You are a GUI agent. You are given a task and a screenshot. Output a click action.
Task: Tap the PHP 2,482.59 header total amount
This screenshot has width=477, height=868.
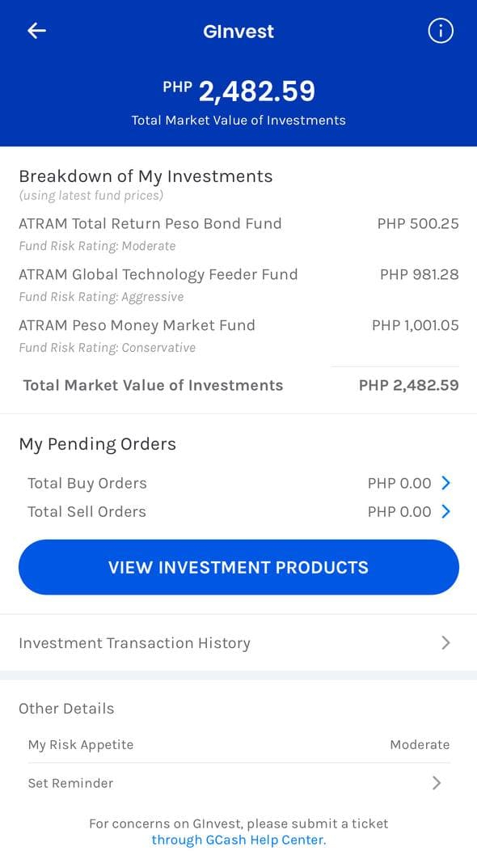[x=238, y=91]
